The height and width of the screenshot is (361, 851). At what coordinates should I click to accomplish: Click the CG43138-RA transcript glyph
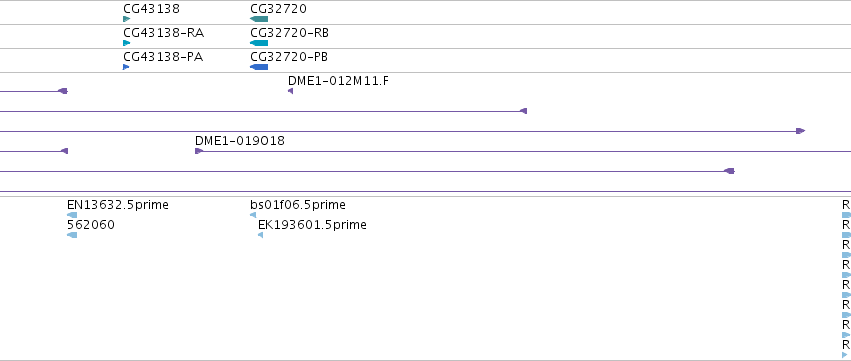tap(126, 43)
